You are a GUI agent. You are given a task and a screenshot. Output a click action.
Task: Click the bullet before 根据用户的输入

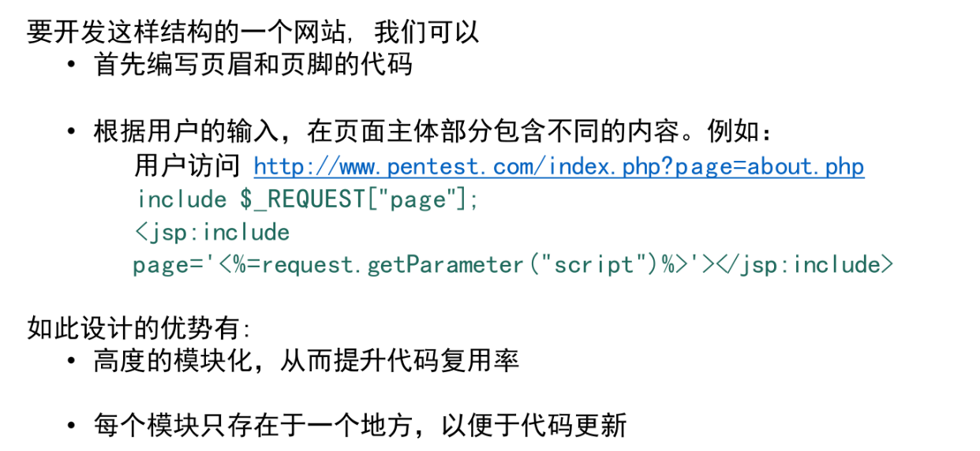point(73,131)
